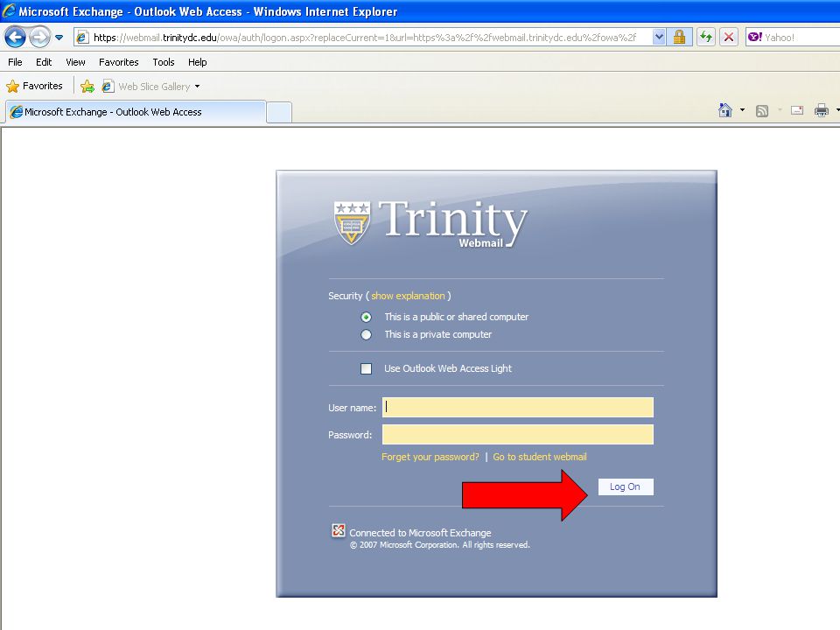840x630 pixels.
Task: Click the Favorites star button in favorites bar
Action: [35, 86]
